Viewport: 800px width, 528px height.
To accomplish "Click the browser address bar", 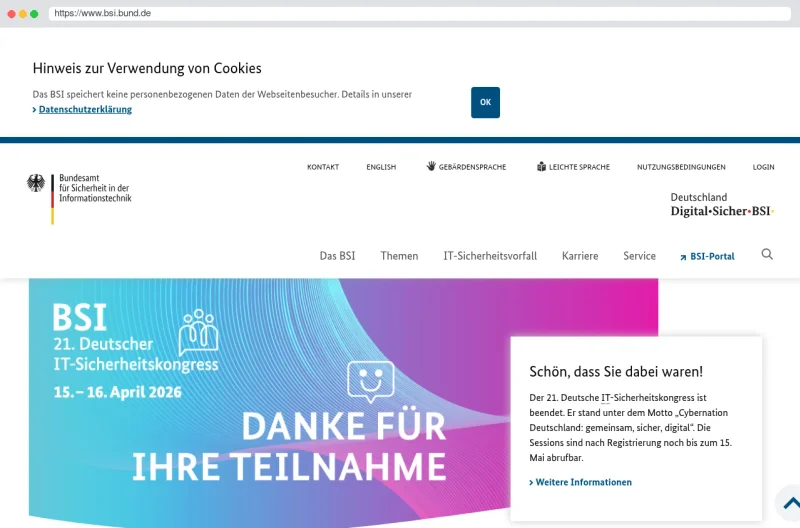I will (x=419, y=13).
